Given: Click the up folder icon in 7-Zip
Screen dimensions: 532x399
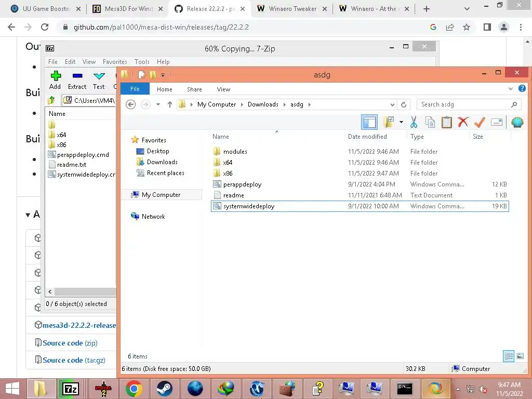Looking at the screenshot, I should [x=51, y=100].
